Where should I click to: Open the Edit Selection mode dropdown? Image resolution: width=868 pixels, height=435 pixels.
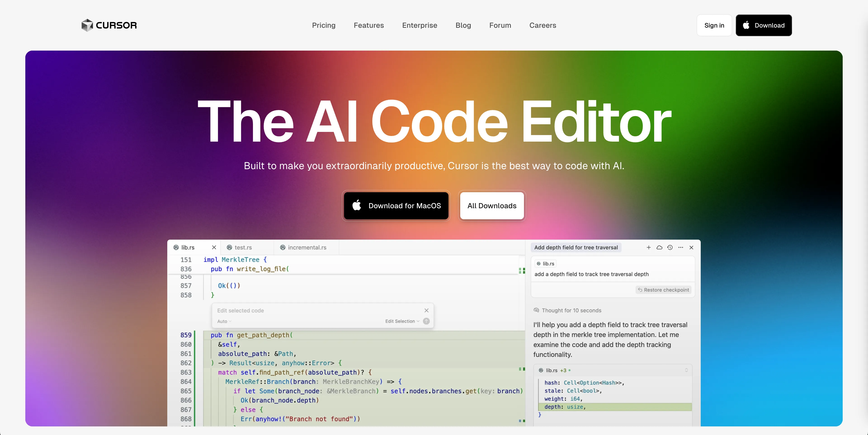(x=402, y=321)
